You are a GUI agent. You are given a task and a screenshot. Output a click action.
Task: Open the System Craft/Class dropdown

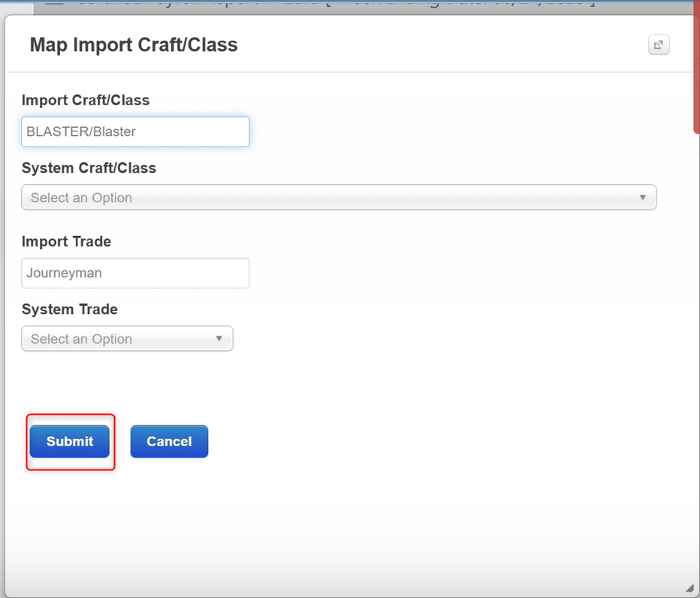[339, 197]
